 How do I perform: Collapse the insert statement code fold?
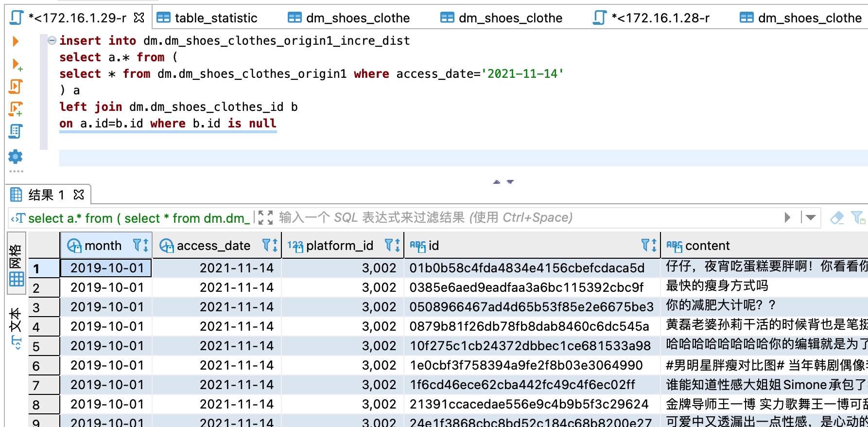[52, 41]
